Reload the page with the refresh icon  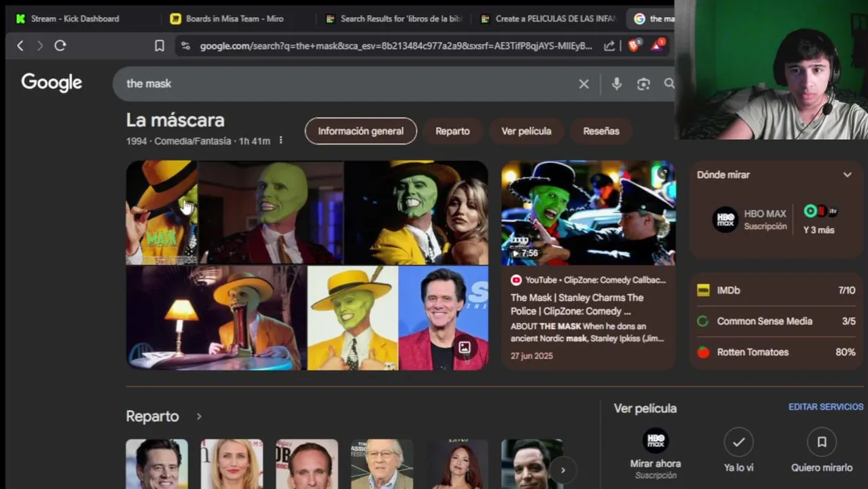coord(60,46)
